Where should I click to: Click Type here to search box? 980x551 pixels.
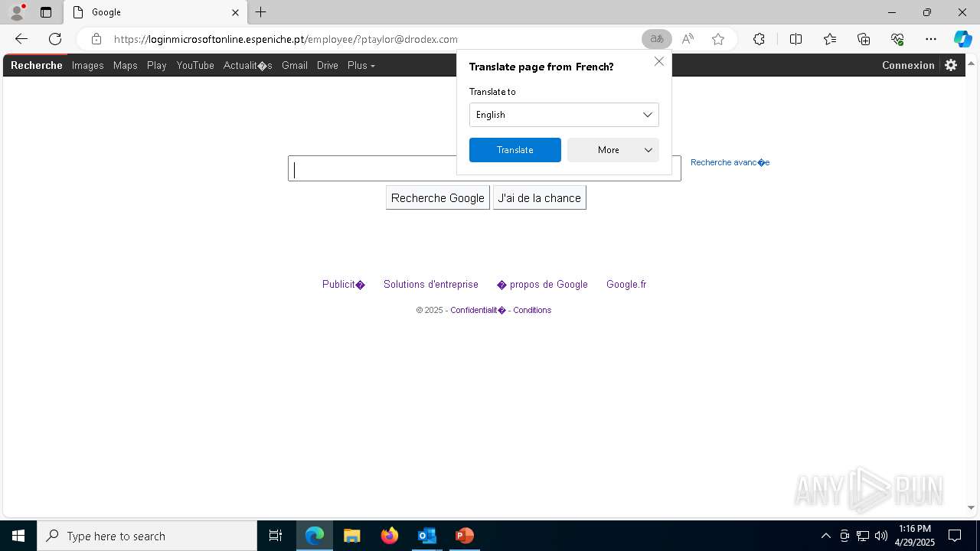tap(147, 536)
